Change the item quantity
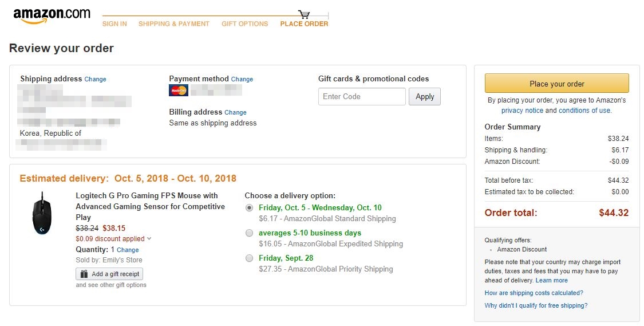 click(128, 250)
